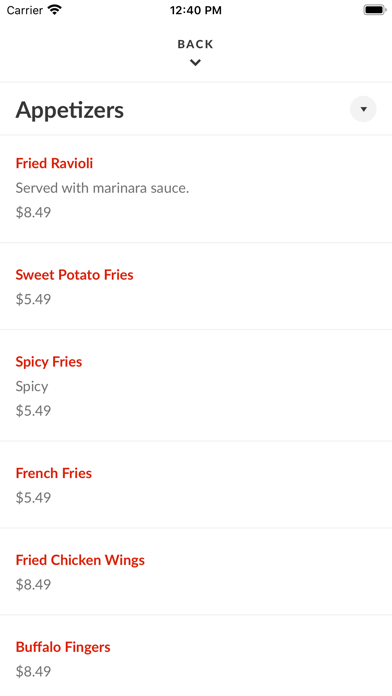Tap the Wi-Fi icon in status bar
Image resolution: width=392 pixels, height=696 pixels.
pyautogui.click(x=55, y=10)
